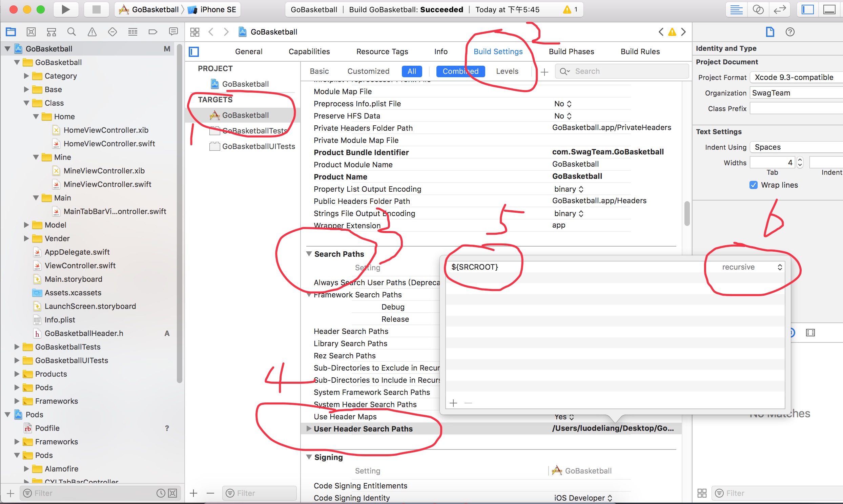Click the Stop button in toolbar
The height and width of the screenshot is (504, 843).
pyautogui.click(x=97, y=9)
